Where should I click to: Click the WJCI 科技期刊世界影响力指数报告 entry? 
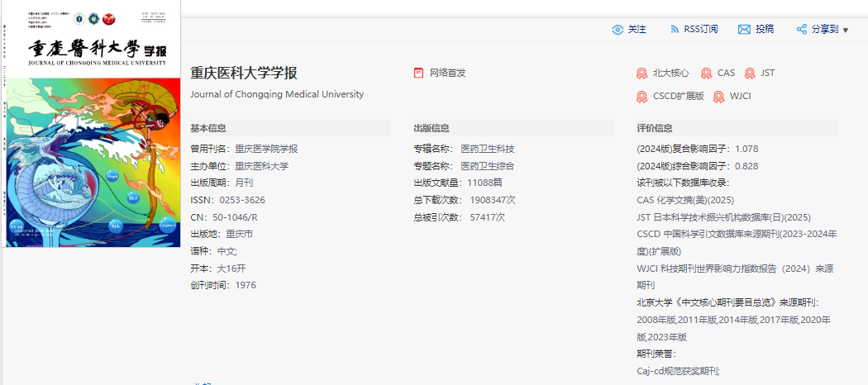735,277
